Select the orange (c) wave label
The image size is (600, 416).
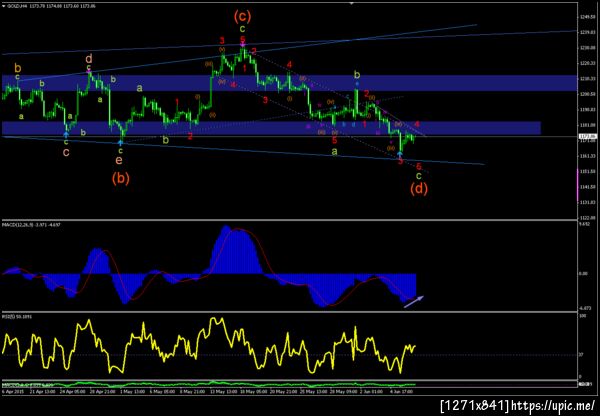243,16
